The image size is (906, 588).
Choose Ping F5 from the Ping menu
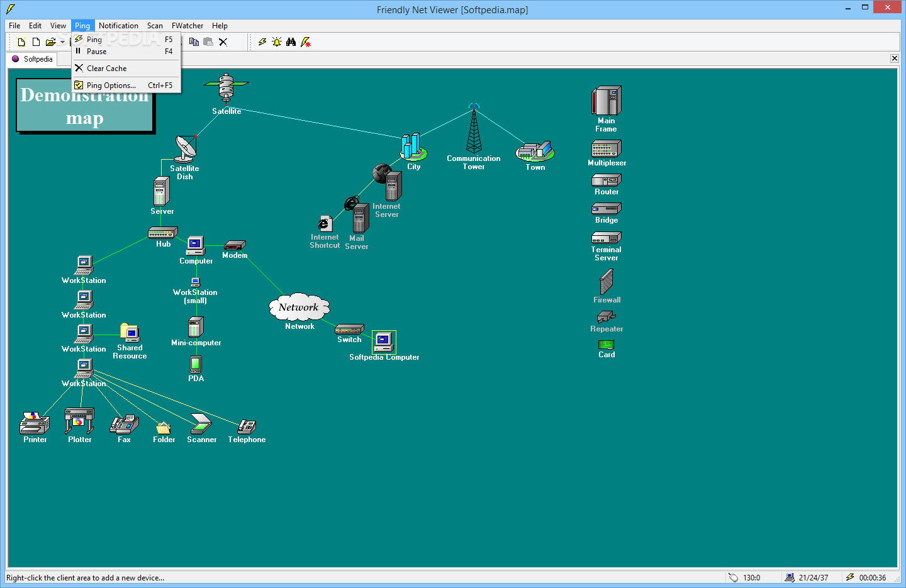(x=126, y=40)
